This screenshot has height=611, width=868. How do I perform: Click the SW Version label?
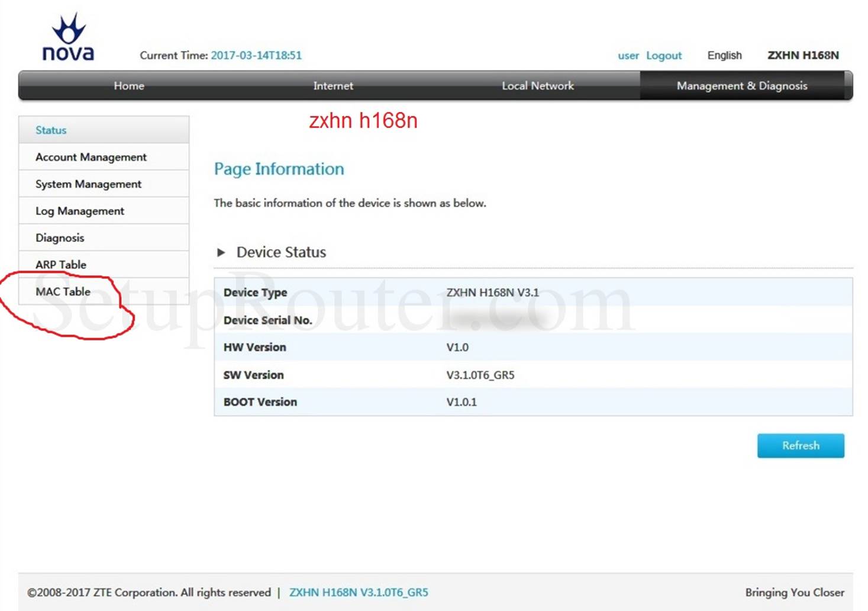point(253,375)
